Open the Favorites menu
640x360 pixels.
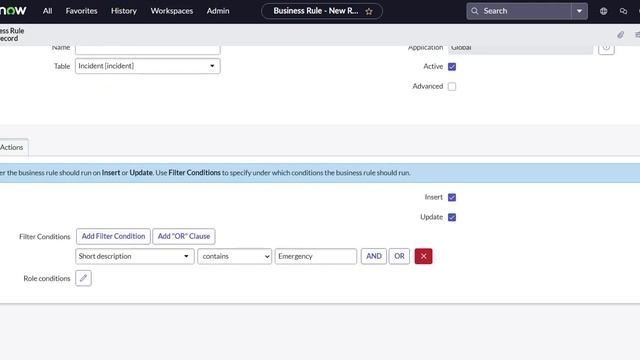pyautogui.click(x=81, y=11)
